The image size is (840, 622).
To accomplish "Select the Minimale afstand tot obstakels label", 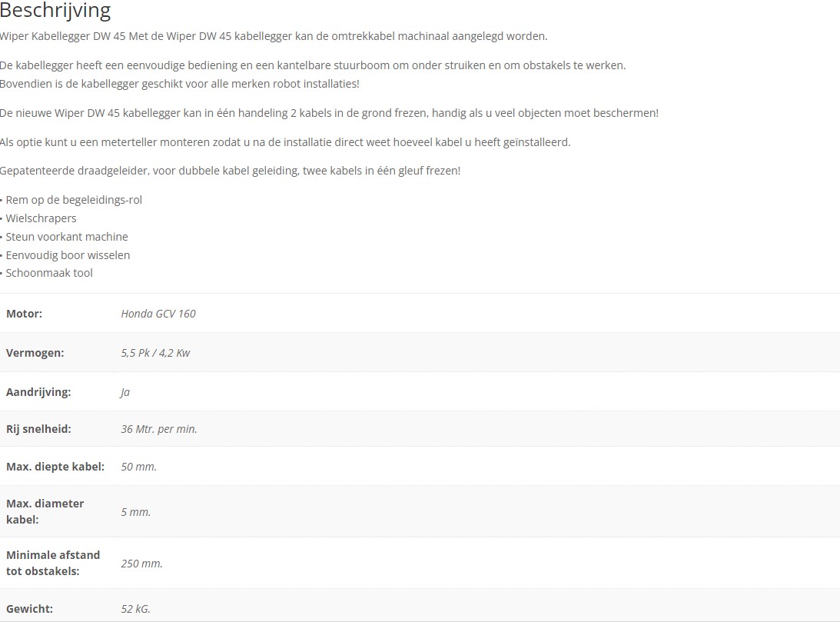I will click(53, 563).
